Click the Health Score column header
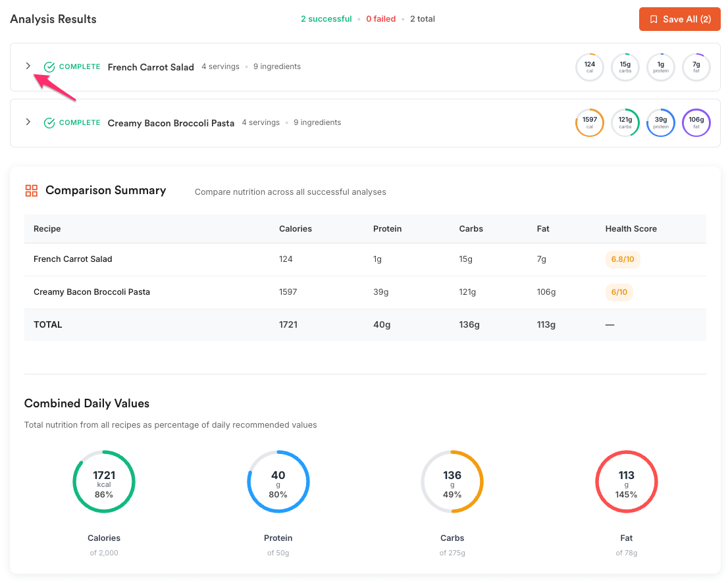The width and height of the screenshot is (728, 583). (631, 229)
